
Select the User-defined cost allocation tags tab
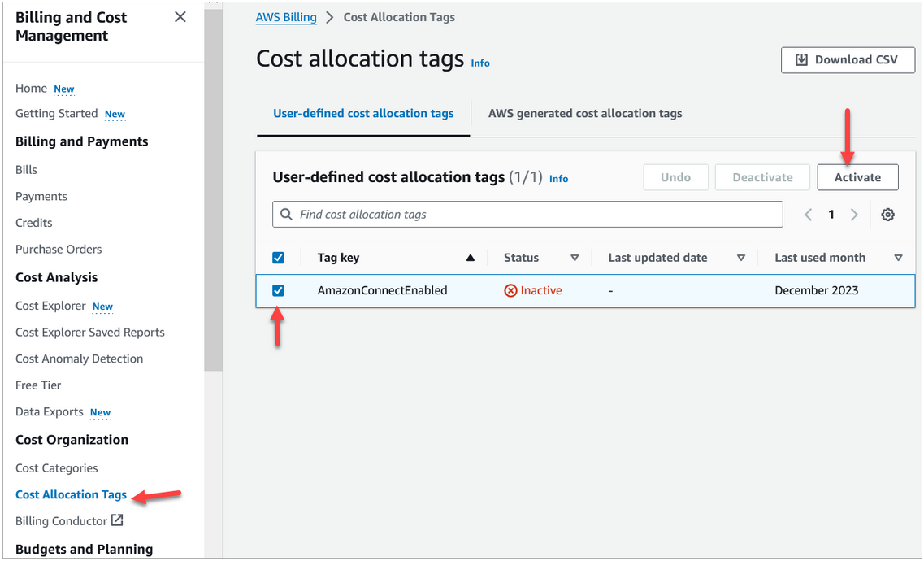click(x=362, y=113)
